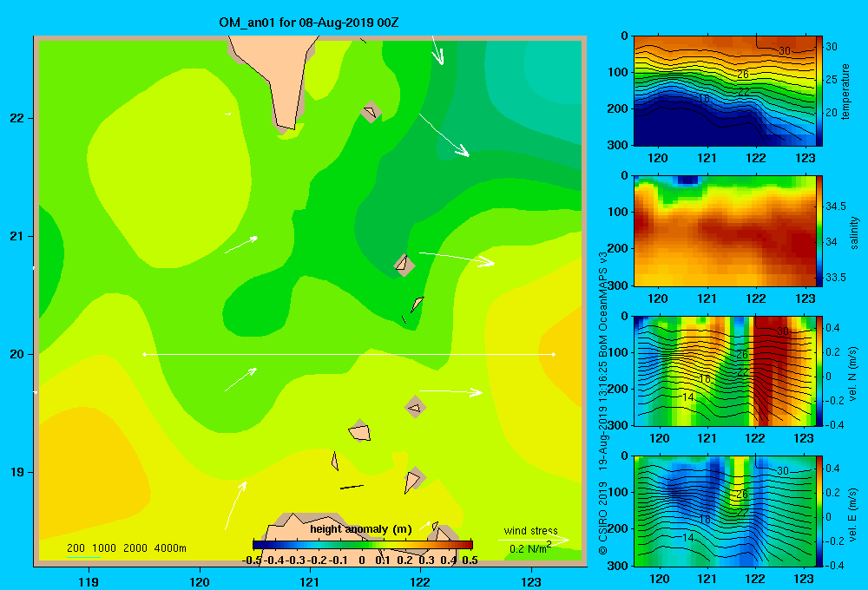868x590 pixels.
Task: Click the '33.5' tick on the salinity scale
Action: 835,278
